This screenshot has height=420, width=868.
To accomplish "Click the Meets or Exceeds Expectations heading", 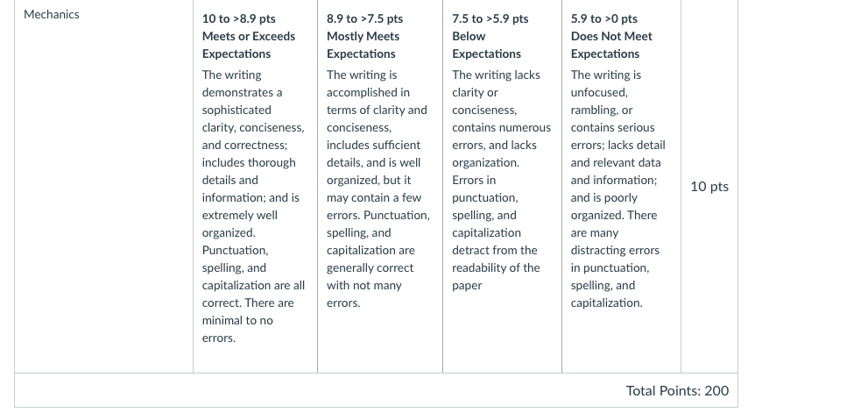I will (x=249, y=45).
